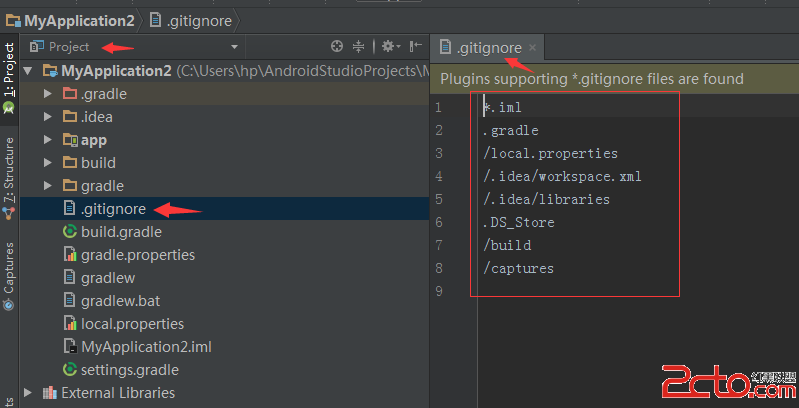Image resolution: width=799 pixels, height=408 pixels.
Task: Expand the .gradle folder
Action: (48, 94)
